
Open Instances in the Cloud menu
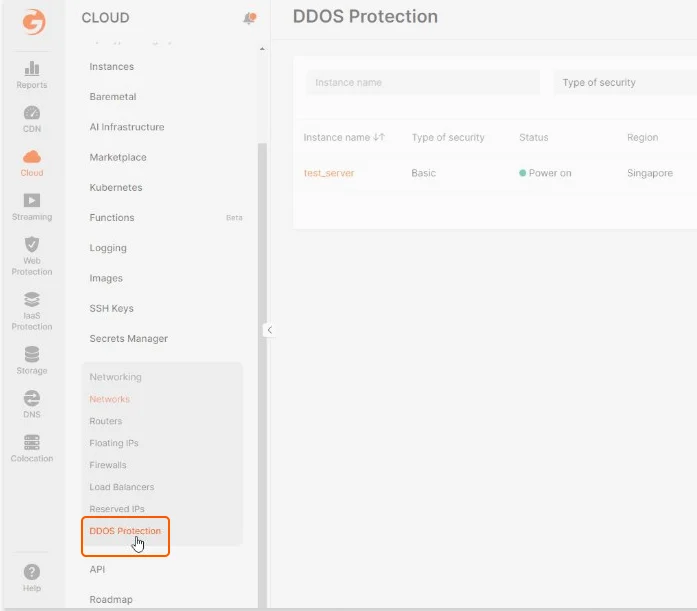click(112, 67)
